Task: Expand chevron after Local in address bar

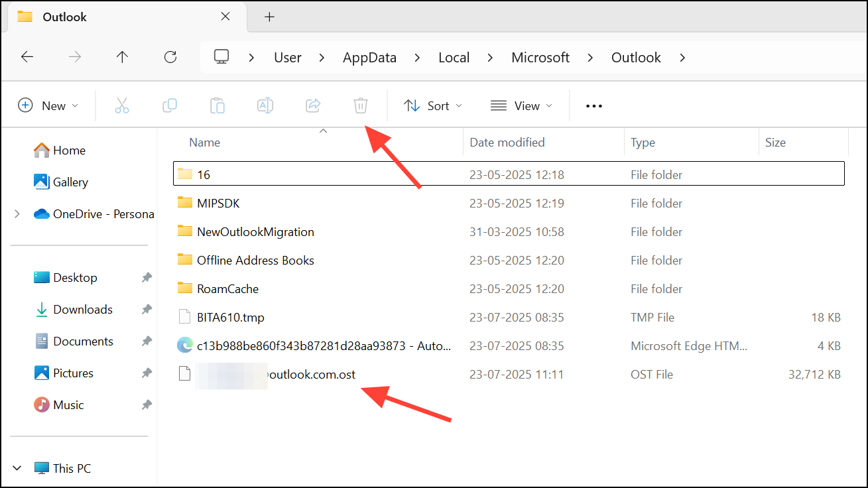Action: [491, 58]
